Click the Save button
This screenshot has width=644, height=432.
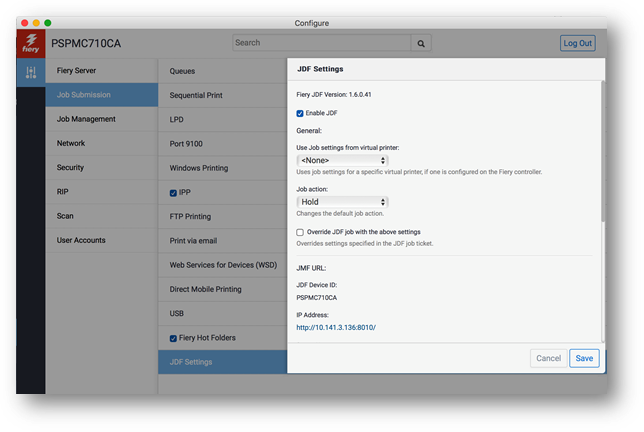(x=584, y=358)
